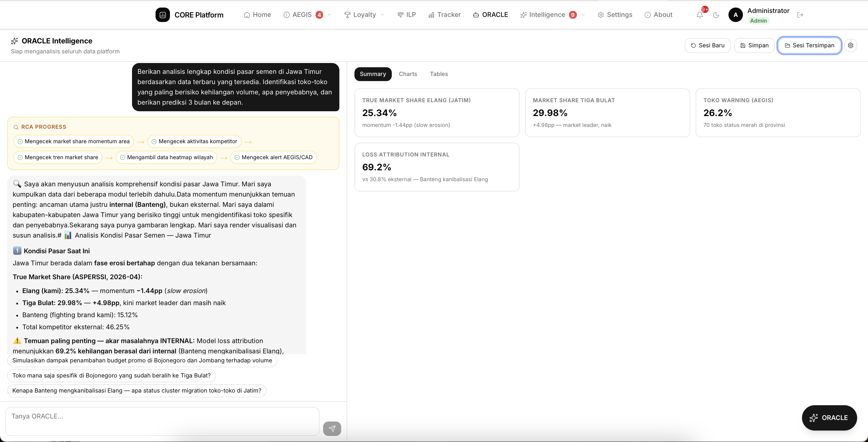
Task: Click the True Market Share Elang card
Action: (x=437, y=113)
